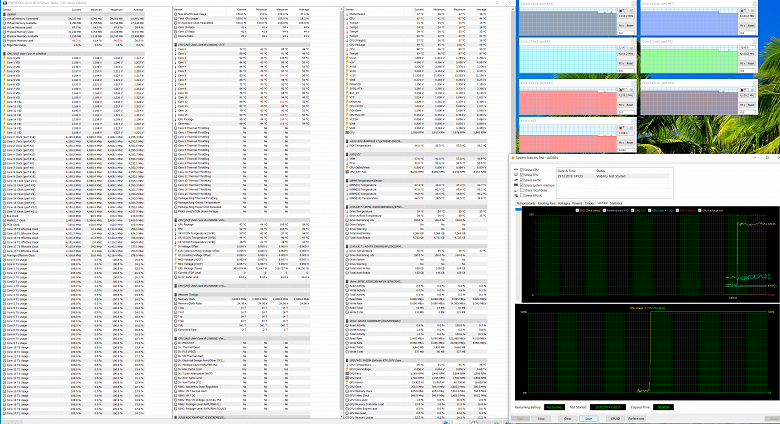Viewport: 780px width, 424px height.
Task: Click Fit y in the Core 4 Clock graph window
Action: click(621, 105)
